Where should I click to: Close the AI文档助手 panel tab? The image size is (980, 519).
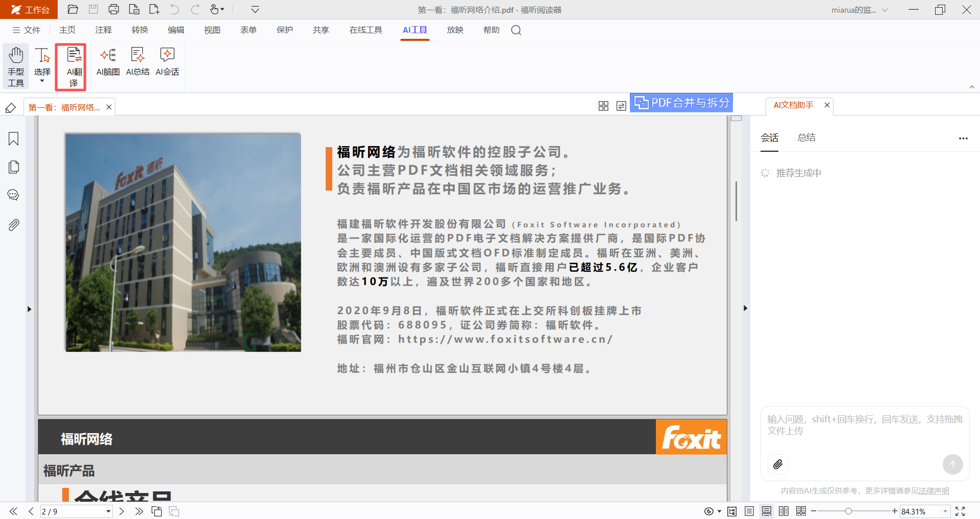[827, 105]
